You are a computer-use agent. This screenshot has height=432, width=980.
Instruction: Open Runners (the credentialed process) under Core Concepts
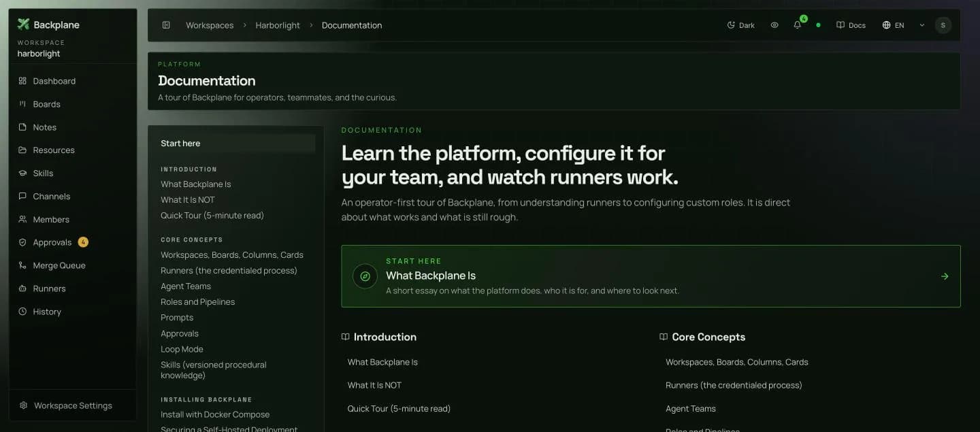(734, 386)
